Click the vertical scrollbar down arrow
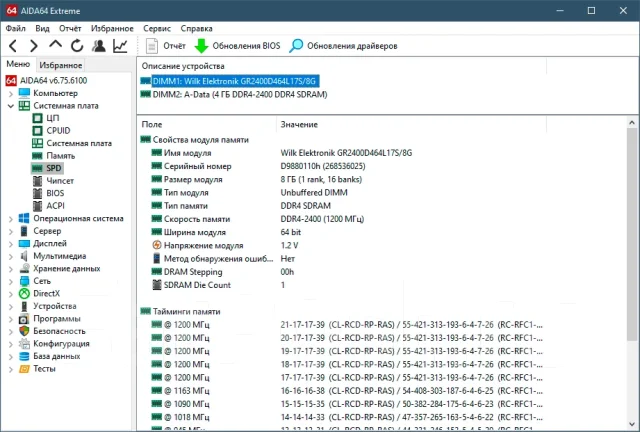The height and width of the screenshot is (432, 640). coord(632,425)
